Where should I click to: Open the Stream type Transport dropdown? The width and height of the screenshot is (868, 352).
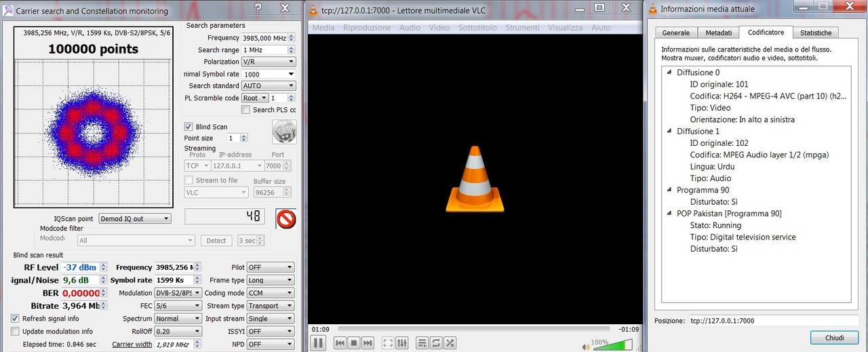tap(271, 306)
